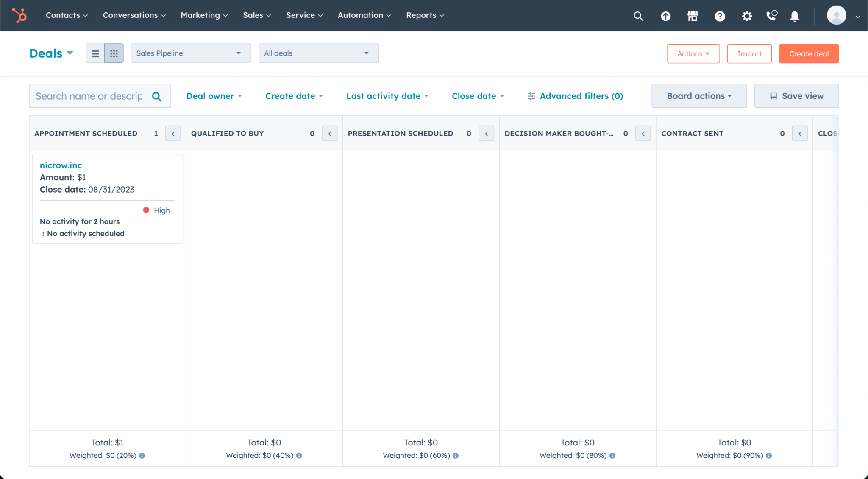Open the notifications bell icon

[794, 16]
